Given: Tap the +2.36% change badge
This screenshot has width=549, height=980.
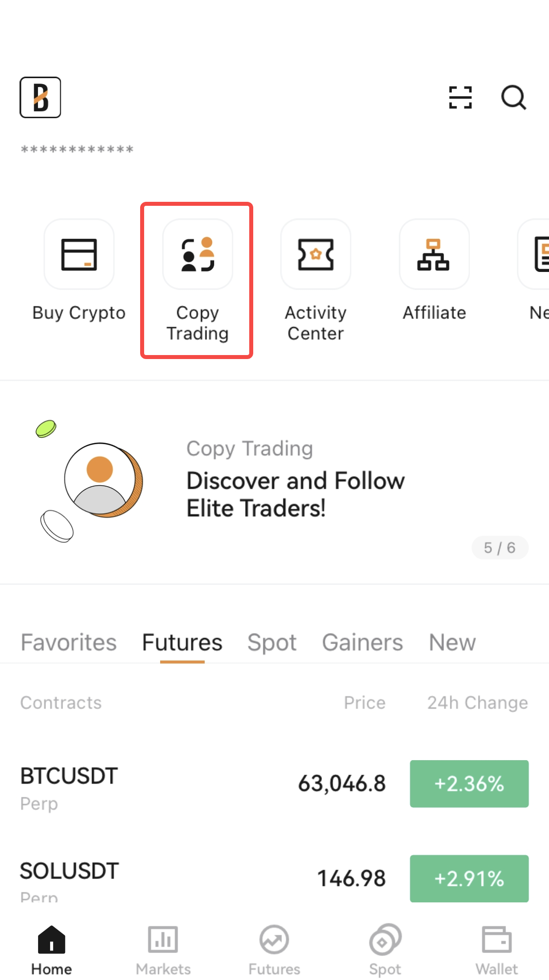Looking at the screenshot, I should click(469, 784).
